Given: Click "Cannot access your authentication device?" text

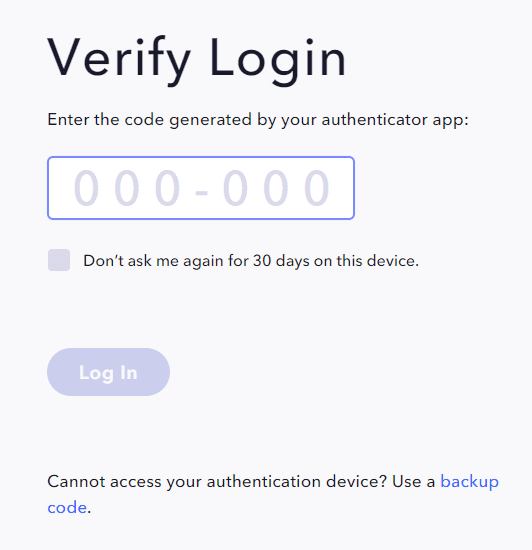Looking at the screenshot, I should tap(217, 482).
